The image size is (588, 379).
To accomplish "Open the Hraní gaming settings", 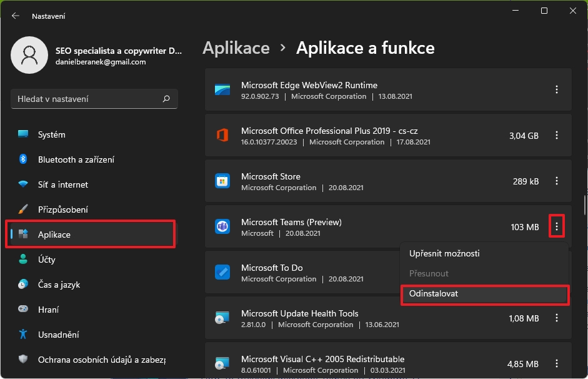I will [x=48, y=310].
